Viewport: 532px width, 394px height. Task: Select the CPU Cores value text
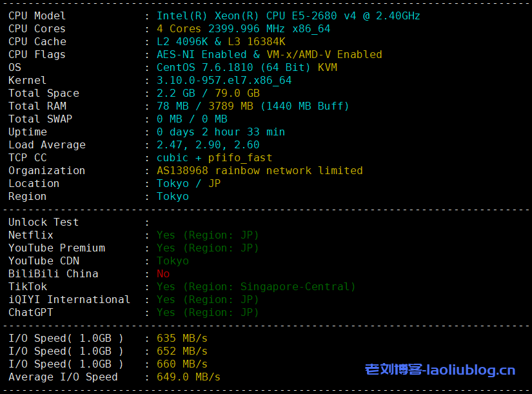[x=243, y=28]
